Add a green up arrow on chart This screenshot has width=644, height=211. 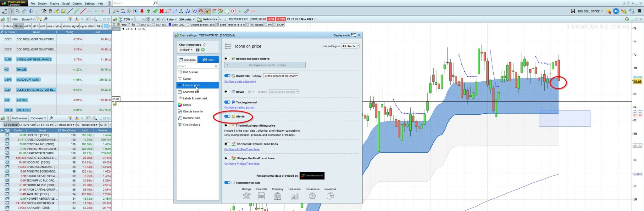[x=148, y=11]
